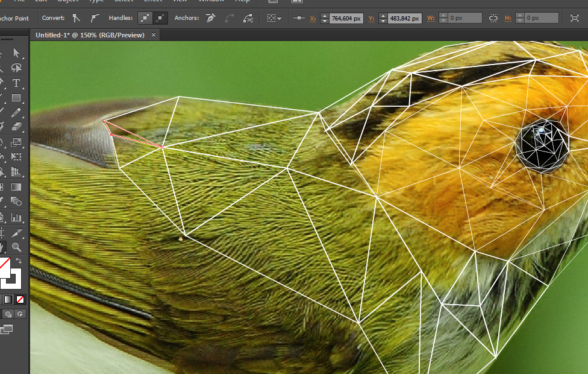Select the Gradient tool
Image resolution: width=588 pixels, height=374 pixels.
coord(16,186)
